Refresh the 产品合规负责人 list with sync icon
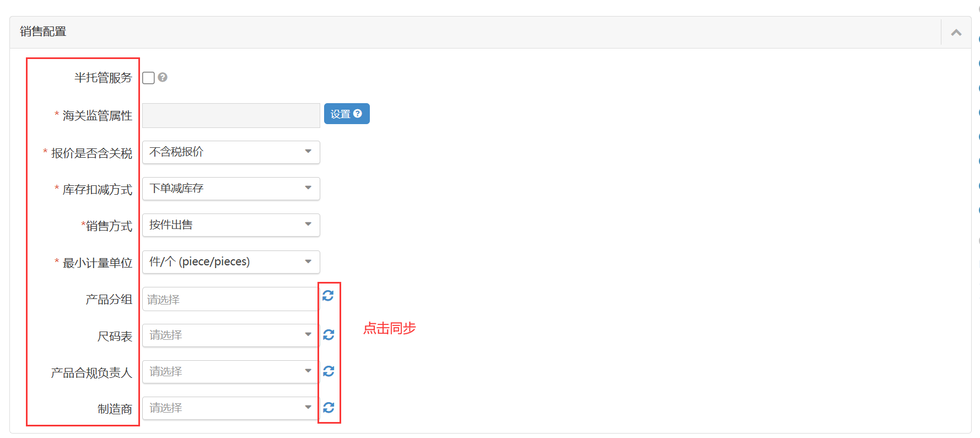The width and height of the screenshot is (980, 438). pyautogui.click(x=329, y=371)
